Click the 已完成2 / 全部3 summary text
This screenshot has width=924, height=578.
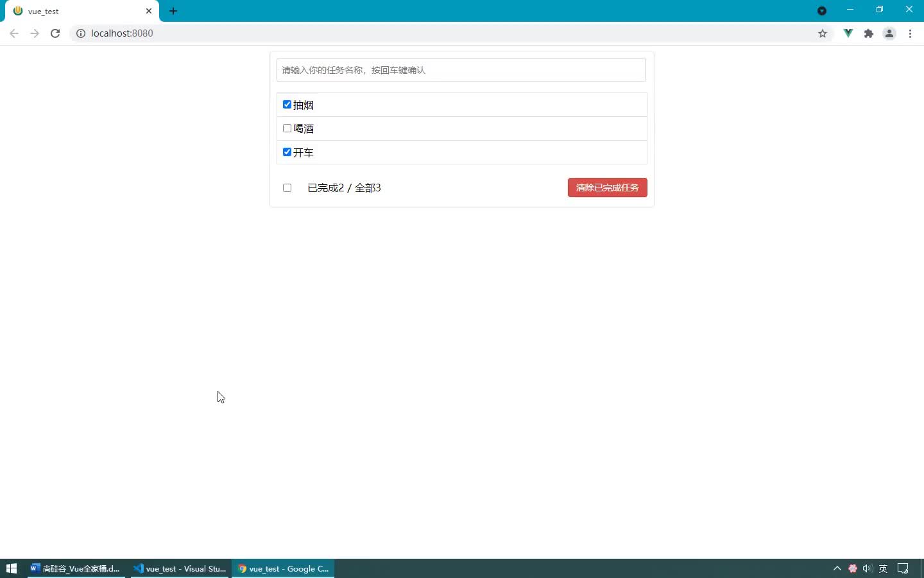click(345, 188)
